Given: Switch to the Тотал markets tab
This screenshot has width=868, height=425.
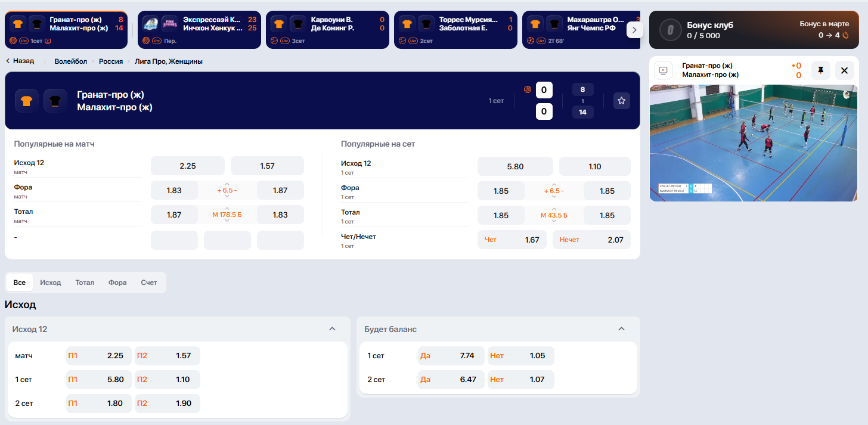Looking at the screenshot, I should [x=85, y=283].
